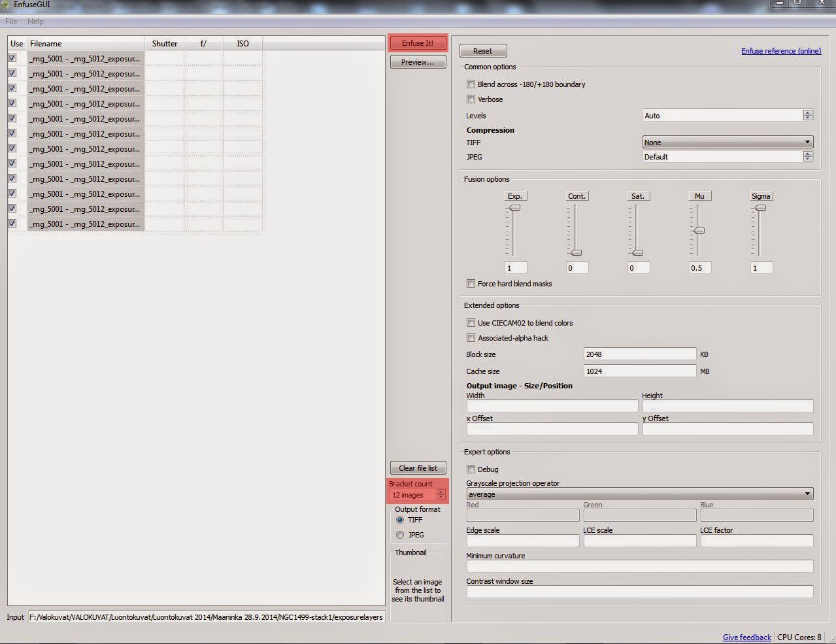Open the Enfuse reference online link

click(x=780, y=50)
